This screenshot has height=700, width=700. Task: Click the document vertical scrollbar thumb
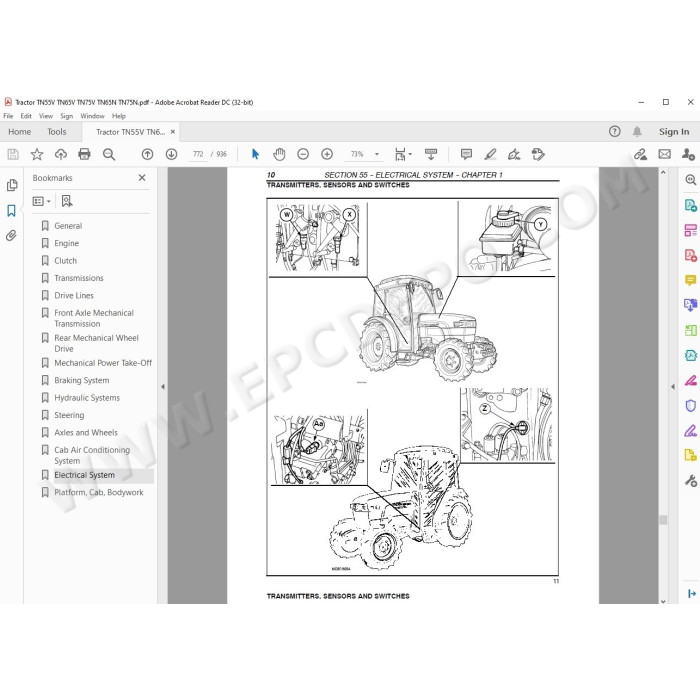coord(663,520)
